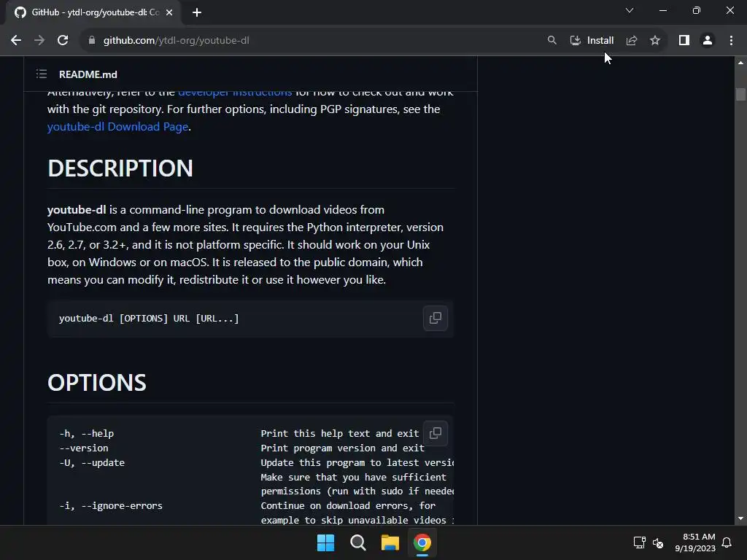Follow the developer instructions link
Image resolution: width=747 pixels, height=560 pixels.
(x=235, y=93)
